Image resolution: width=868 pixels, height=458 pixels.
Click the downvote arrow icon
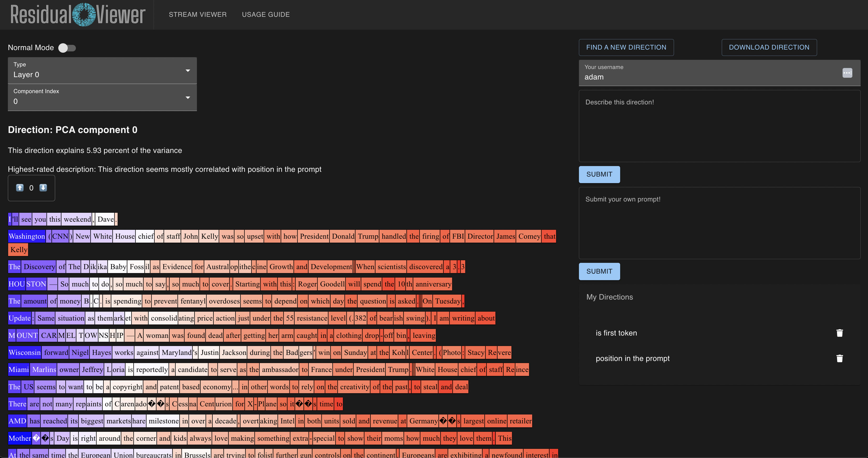[43, 188]
